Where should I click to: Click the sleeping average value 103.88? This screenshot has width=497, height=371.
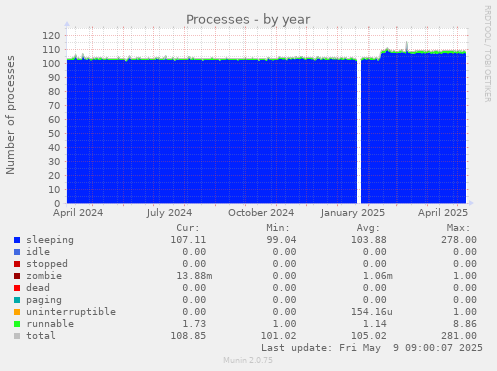369,240
